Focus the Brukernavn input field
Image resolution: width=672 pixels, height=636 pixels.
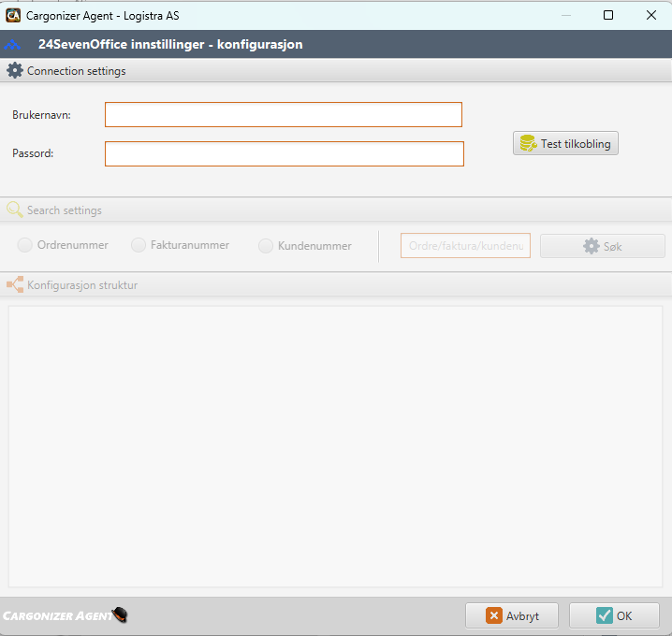(x=284, y=114)
